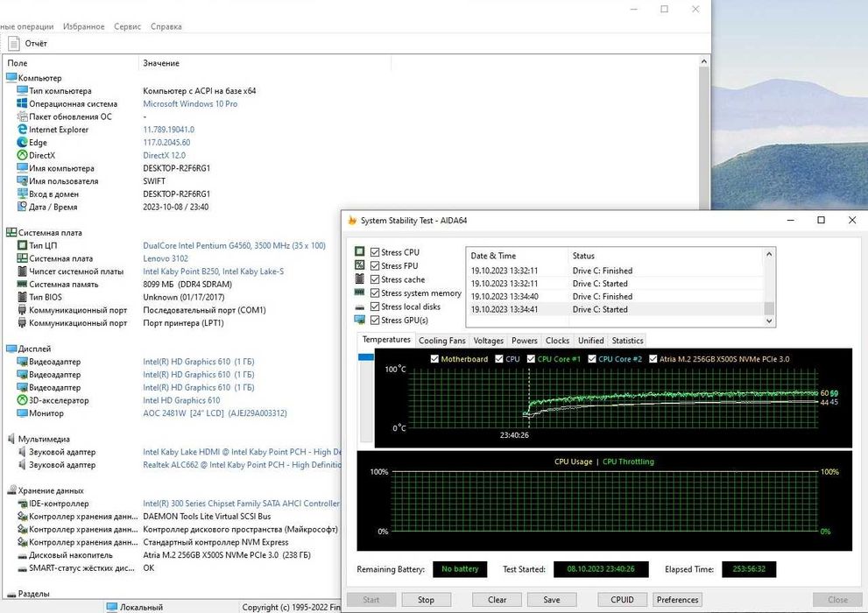This screenshot has height=613, width=868.
Task: Click the Монитор row icon
Action: coord(22,413)
